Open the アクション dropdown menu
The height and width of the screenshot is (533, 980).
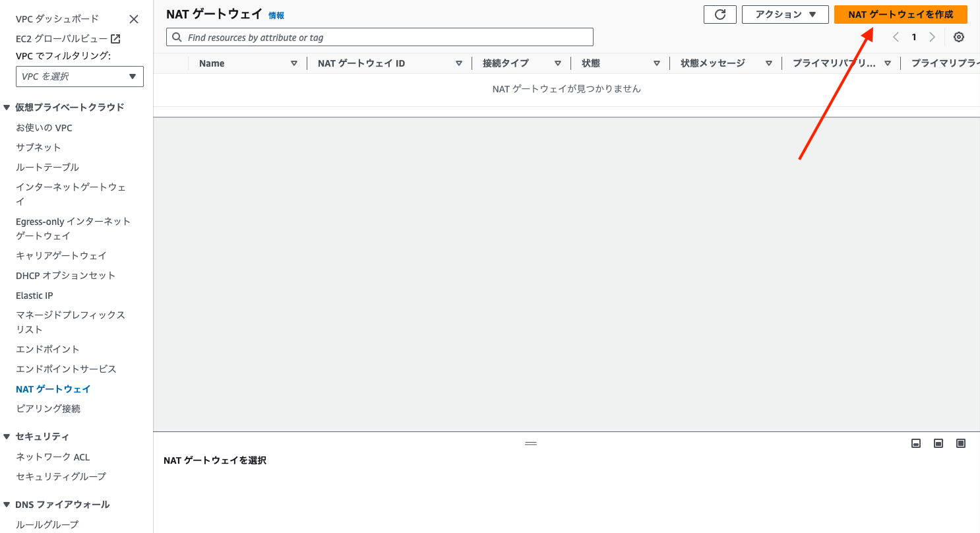tap(785, 15)
